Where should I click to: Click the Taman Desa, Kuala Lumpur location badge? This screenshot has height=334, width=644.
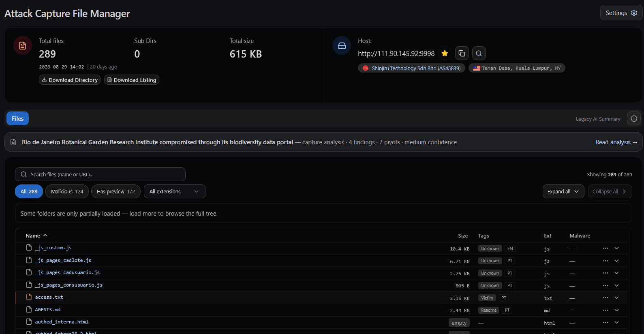(517, 68)
